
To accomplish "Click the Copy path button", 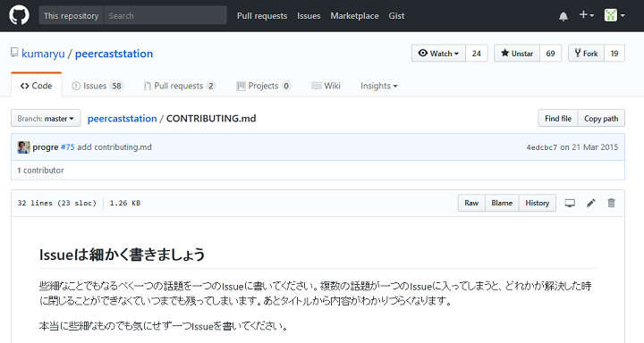I will click(x=601, y=118).
